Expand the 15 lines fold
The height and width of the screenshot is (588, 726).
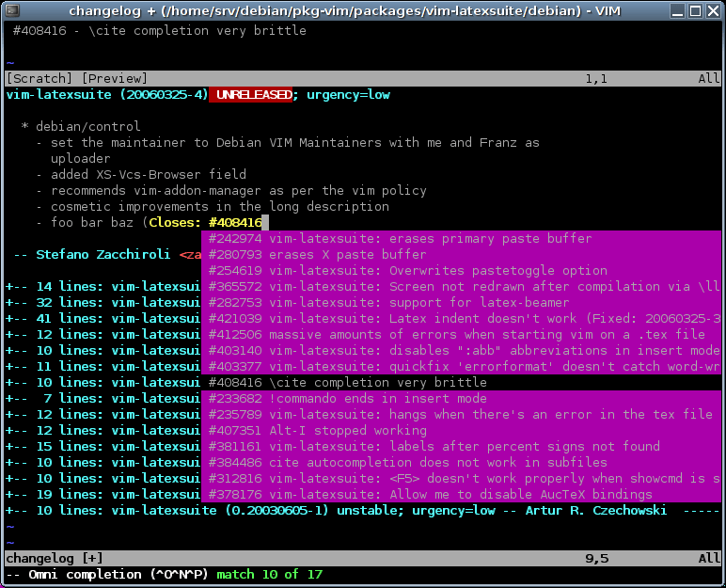click(103, 446)
